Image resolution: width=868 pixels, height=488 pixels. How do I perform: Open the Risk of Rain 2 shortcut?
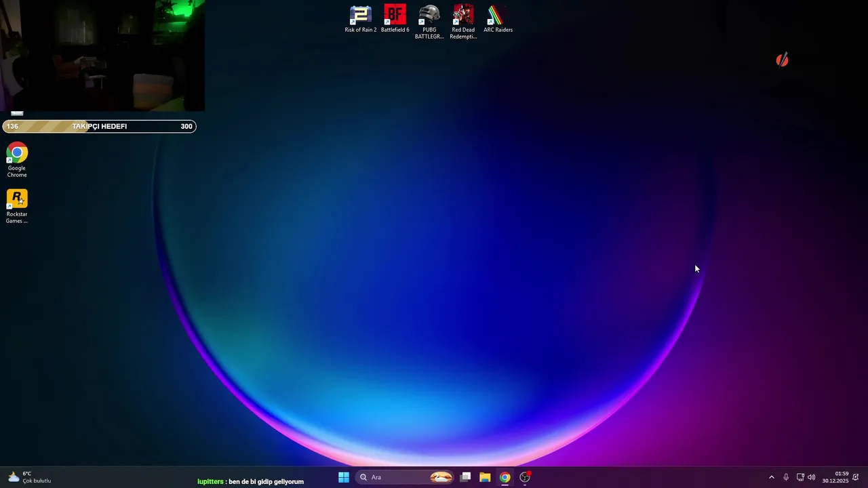tap(360, 19)
